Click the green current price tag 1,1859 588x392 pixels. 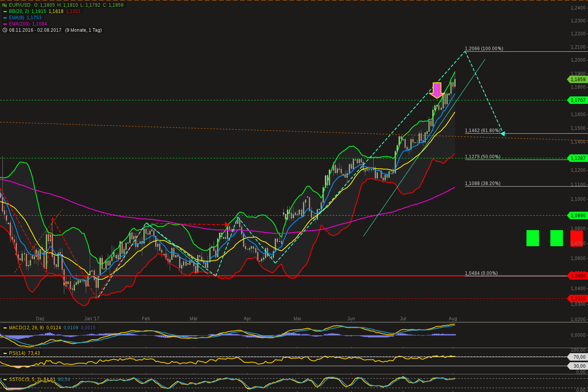577,80
